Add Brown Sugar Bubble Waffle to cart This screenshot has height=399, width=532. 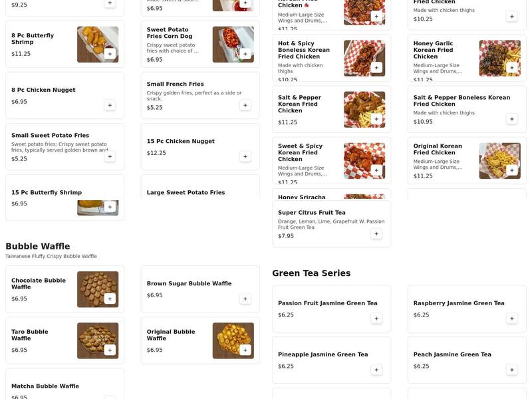pos(245,299)
